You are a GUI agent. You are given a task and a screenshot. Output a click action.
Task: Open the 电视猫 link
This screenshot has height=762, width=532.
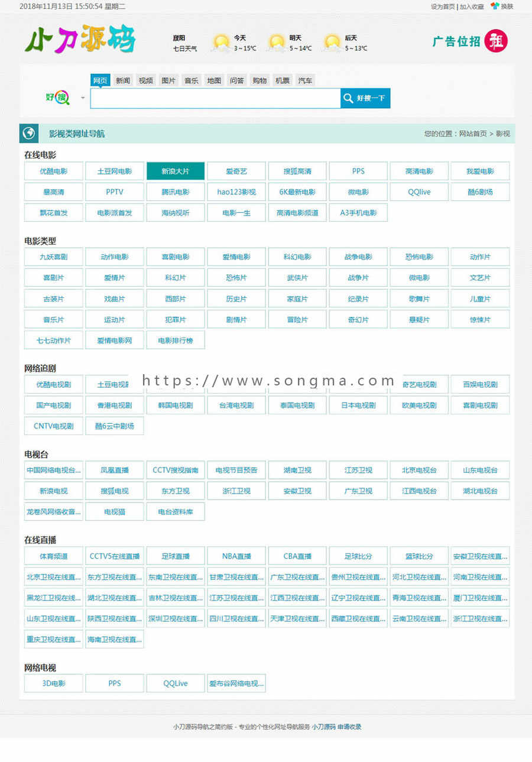(x=115, y=511)
